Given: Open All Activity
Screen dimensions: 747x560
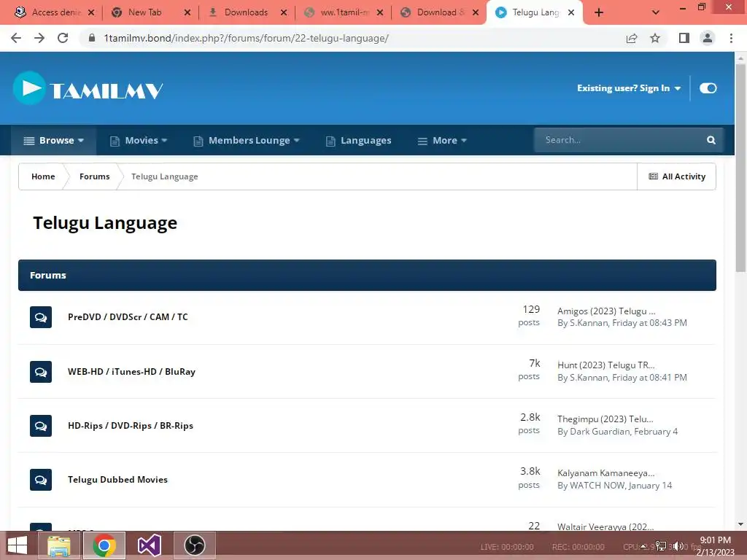Looking at the screenshot, I should (x=677, y=176).
